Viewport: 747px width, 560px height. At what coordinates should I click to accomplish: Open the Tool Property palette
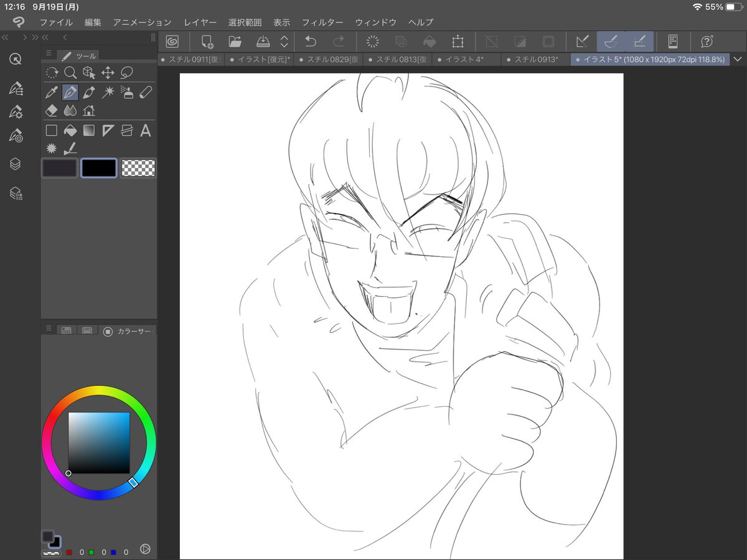16,112
